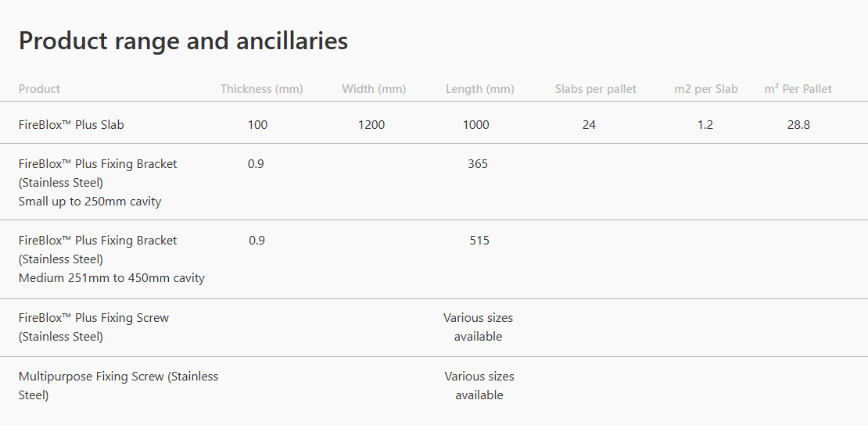Viewport: 868px width, 425px height.
Task: Select the m² Per Pallet header
Action: tap(798, 89)
